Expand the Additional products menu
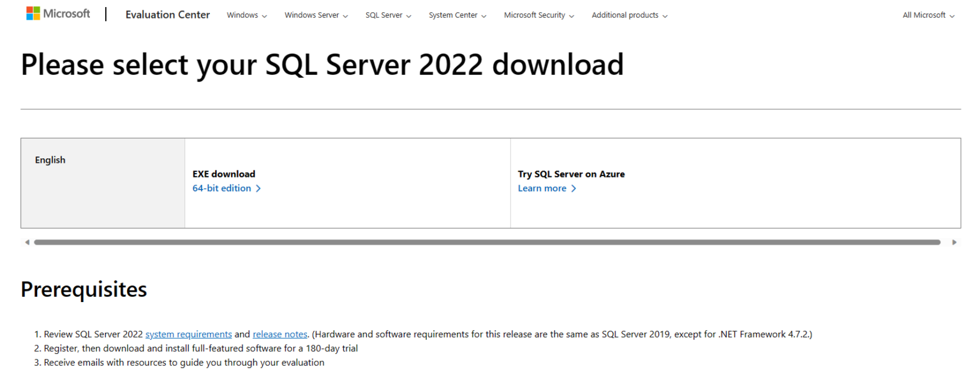This screenshot has width=980, height=378. 630,15
